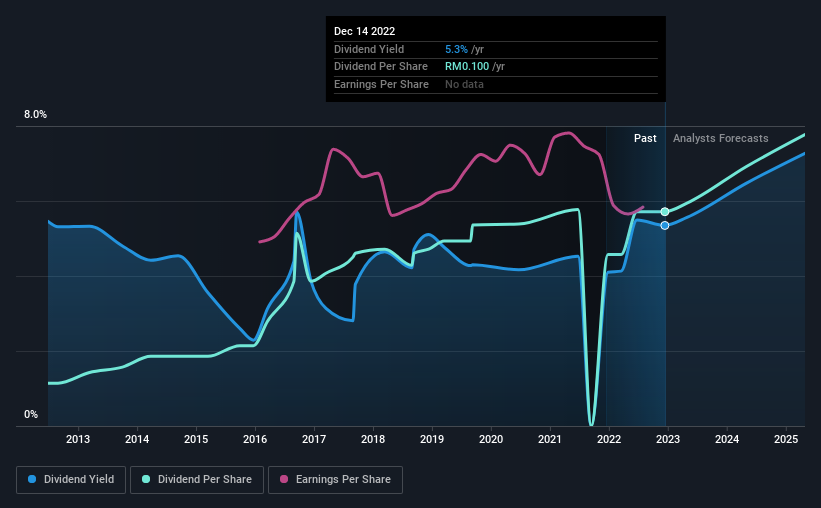This screenshot has height=508, width=821.
Task: Click the blue Dividend Yield data point marker
Action: click(x=664, y=225)
